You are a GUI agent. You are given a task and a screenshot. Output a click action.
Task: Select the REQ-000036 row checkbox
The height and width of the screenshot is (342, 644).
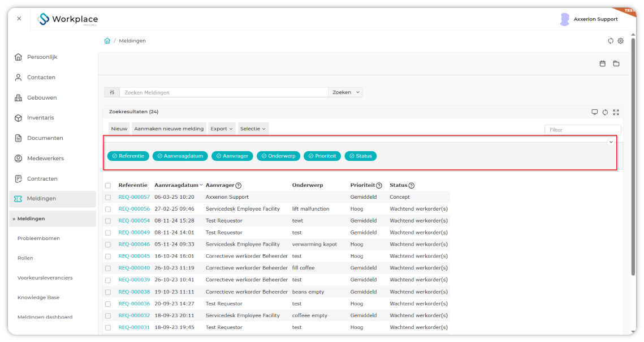coord(108,304)
